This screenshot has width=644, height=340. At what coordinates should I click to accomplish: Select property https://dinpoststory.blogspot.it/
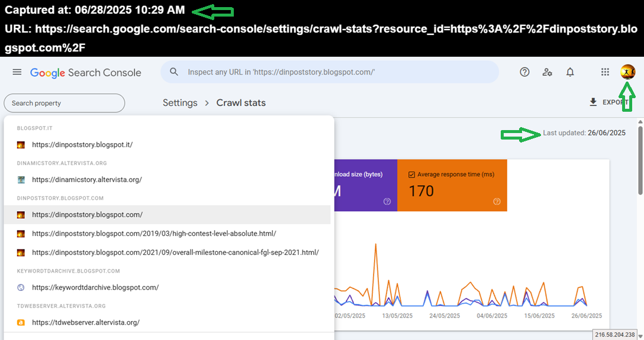[167, 145]
